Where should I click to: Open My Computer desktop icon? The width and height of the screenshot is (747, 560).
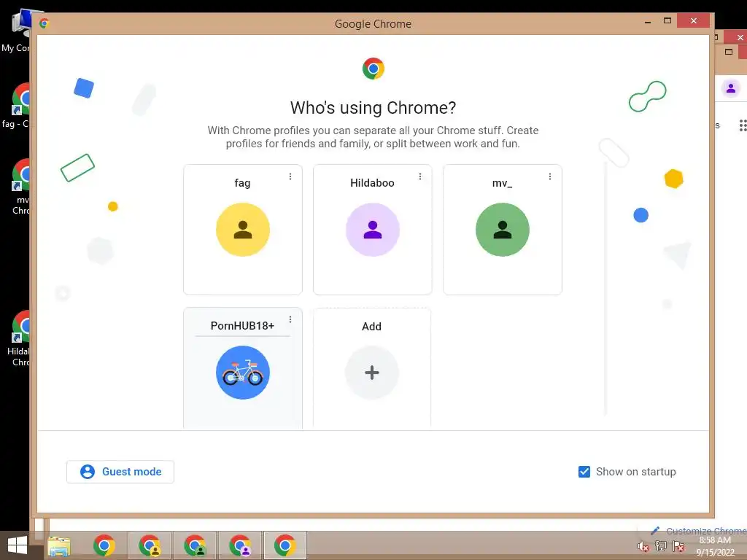coord(19,31)
